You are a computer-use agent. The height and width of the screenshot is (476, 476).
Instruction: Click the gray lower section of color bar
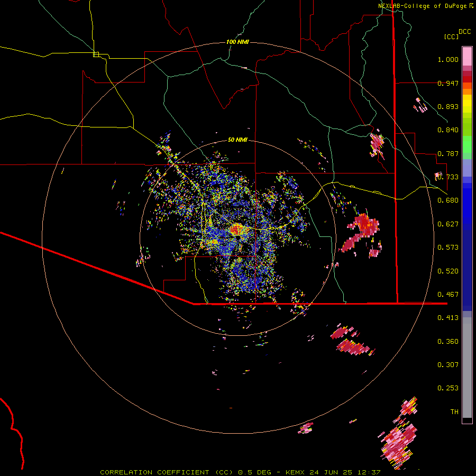(467, 368)
